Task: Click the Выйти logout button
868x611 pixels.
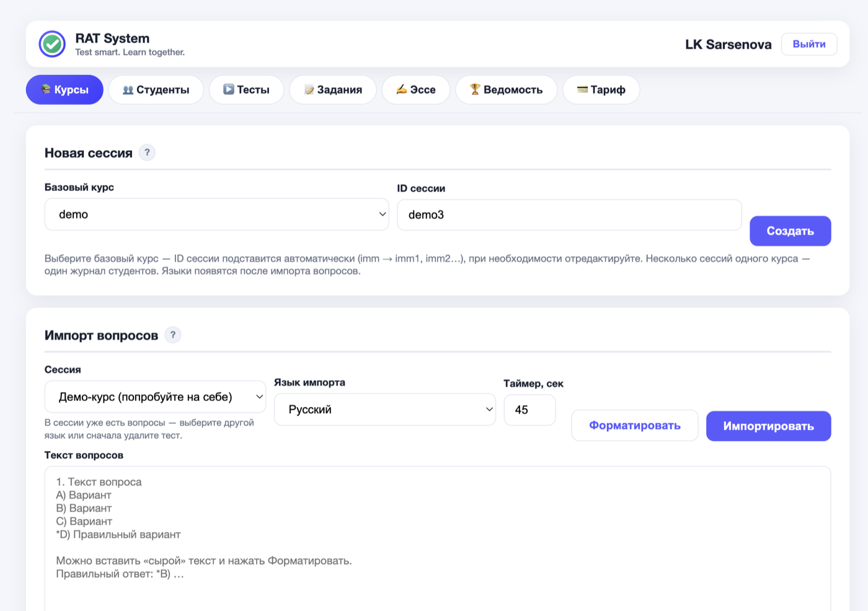Action: [809, 44]
